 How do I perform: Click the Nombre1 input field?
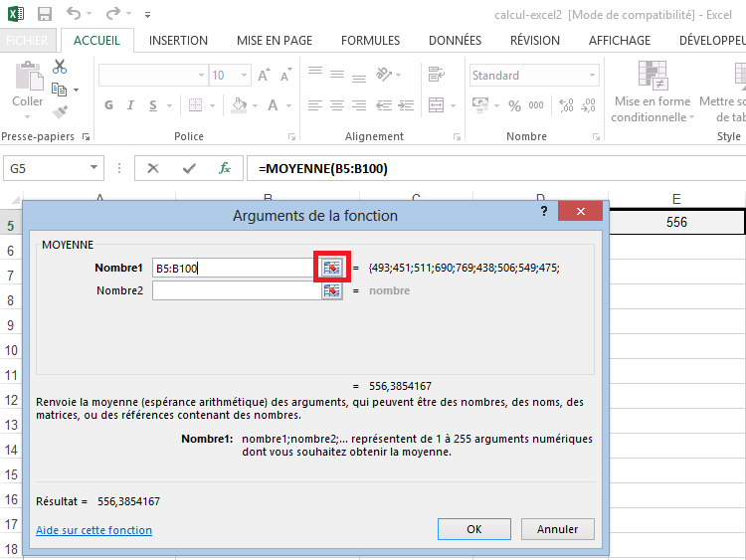pyautogui.click(x=233, y=268)
